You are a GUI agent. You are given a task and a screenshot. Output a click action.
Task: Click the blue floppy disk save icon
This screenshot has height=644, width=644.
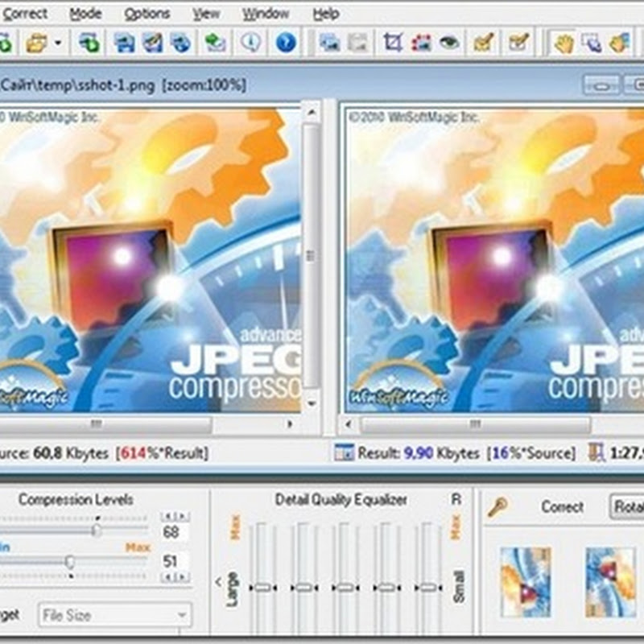[125, 43]
